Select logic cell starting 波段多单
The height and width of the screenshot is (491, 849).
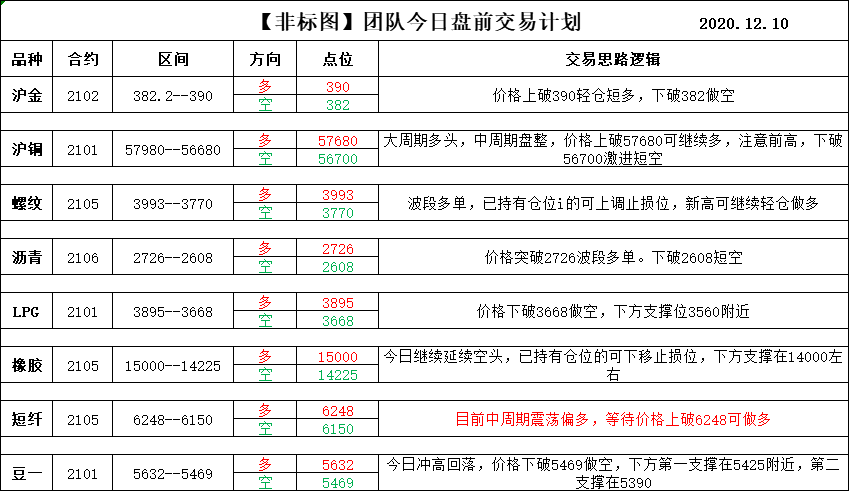613,203
